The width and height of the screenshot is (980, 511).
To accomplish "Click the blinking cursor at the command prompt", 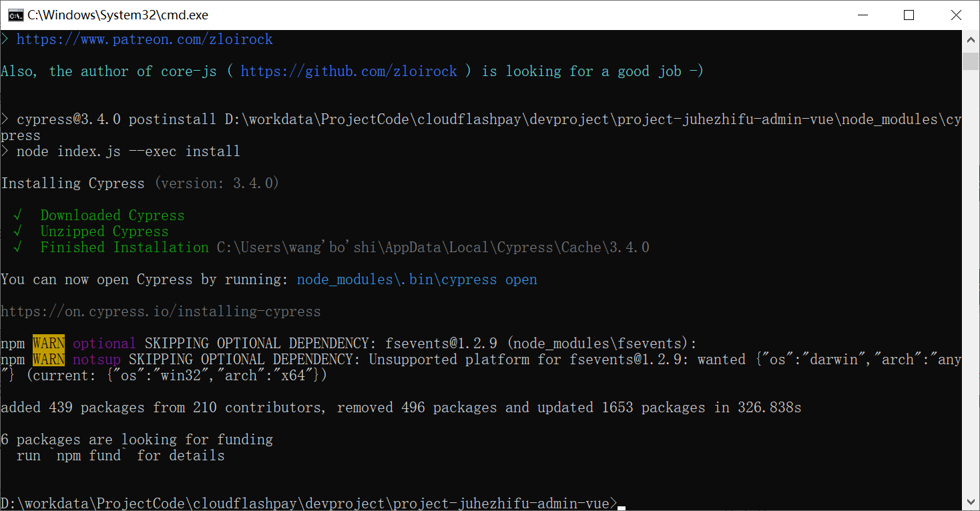I will coord(622,507).
